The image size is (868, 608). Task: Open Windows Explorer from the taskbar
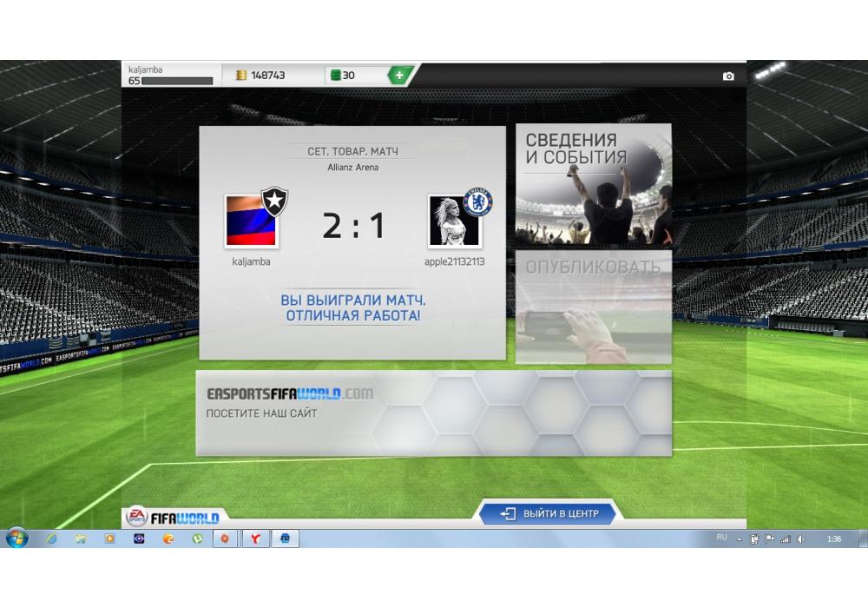(x=81, y=539)
